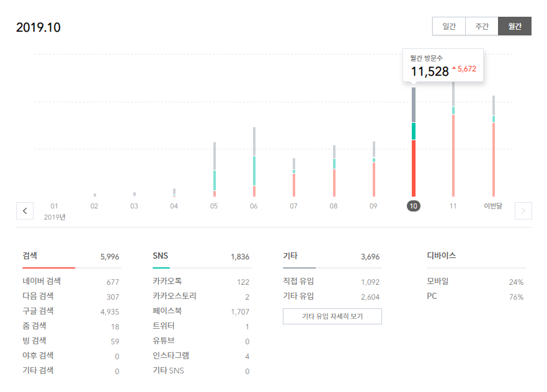Click the 06 month stacked bar

pos(254,162)
